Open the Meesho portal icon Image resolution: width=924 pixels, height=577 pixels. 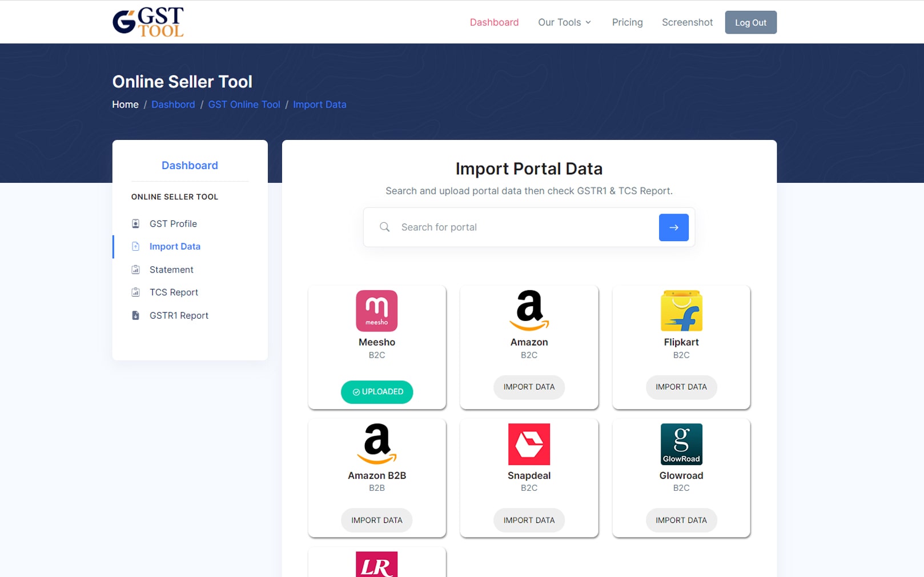coord(376,311)
